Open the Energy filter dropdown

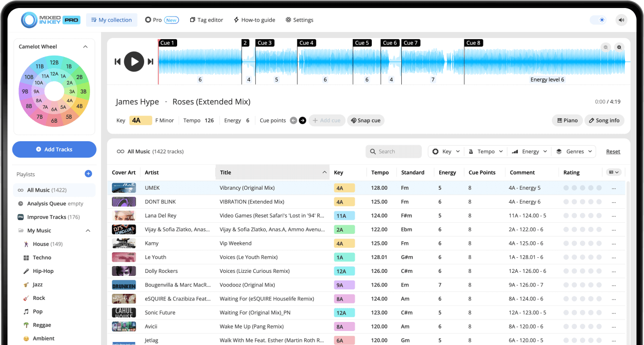click(529, 151)
